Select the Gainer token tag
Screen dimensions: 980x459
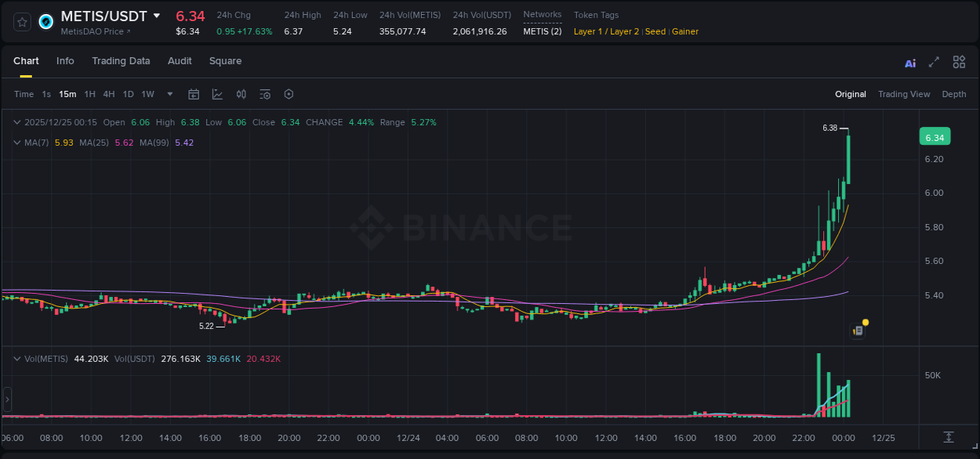tap(685, 31)
